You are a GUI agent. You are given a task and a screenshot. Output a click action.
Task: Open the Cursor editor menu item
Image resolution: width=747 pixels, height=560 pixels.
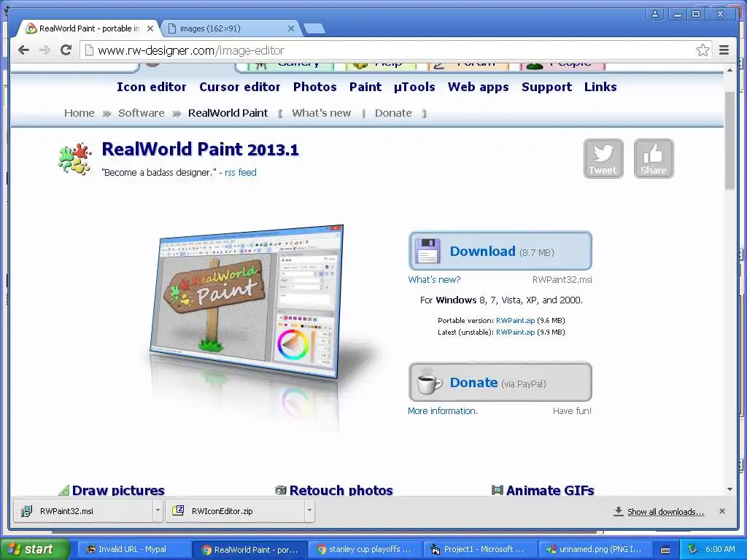click(239, 87)
